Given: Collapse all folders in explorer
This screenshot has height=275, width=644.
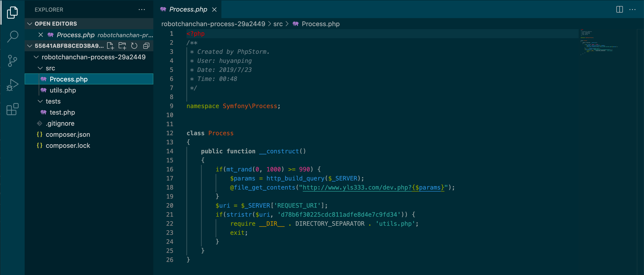Looking at the screenshot, I should (x=146, y=46).
